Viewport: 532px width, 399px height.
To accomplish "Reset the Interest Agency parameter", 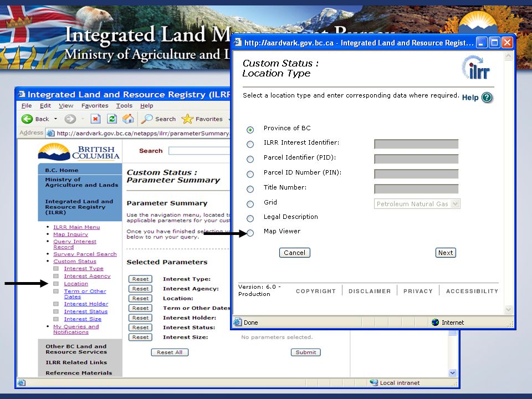I will click(x=140, y=289).
